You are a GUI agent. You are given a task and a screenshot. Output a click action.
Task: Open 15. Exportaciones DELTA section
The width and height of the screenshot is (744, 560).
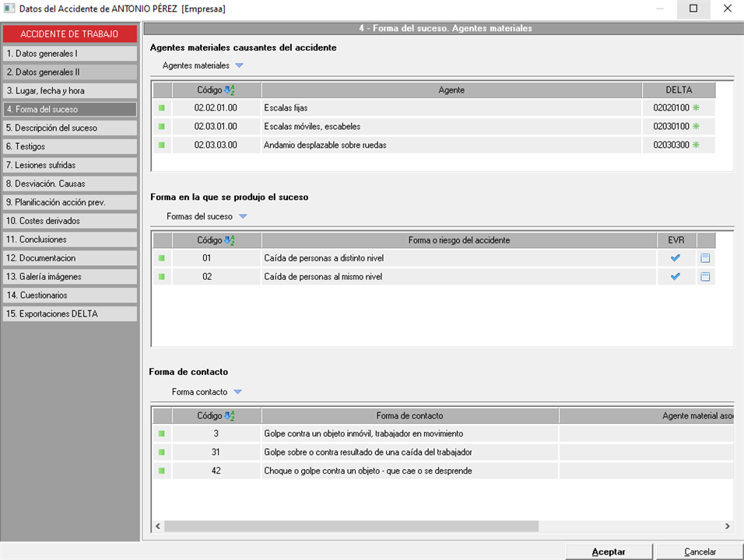tap(69, 314)
